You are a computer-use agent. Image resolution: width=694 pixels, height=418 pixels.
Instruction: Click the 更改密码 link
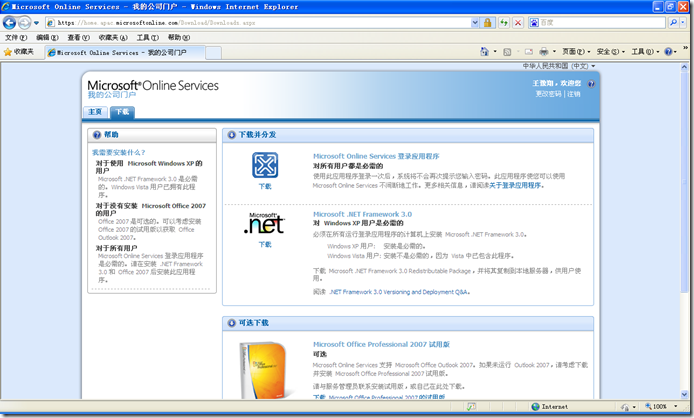[548, 94]
